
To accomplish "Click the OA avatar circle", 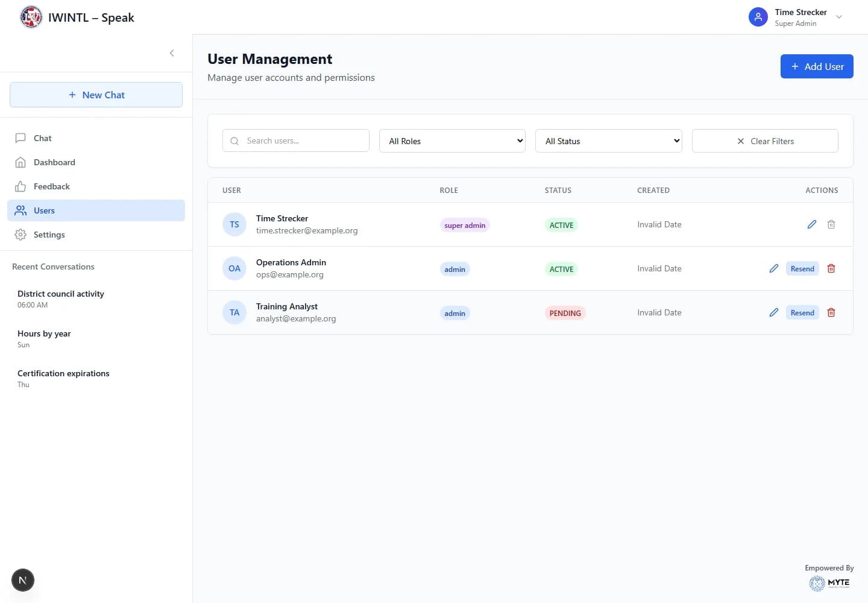I will click(234, 268).
